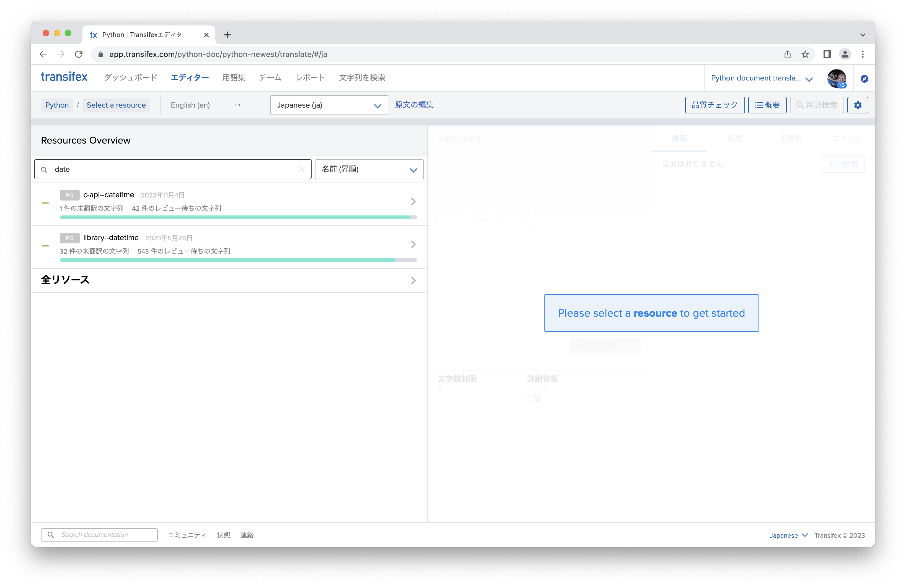
Task: Click the settings gear icon button
Action: tap(857, 105)
